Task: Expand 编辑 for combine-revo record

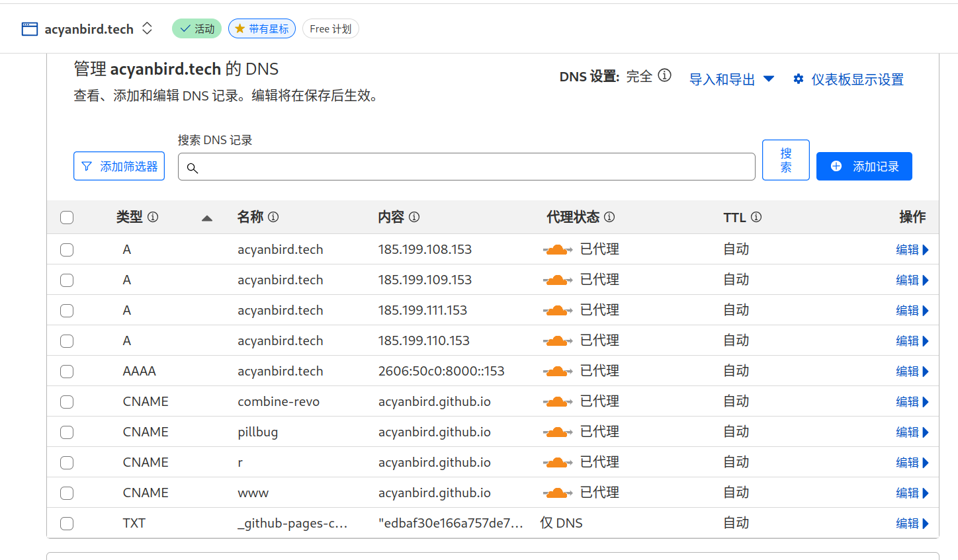Action: point(912,402)
